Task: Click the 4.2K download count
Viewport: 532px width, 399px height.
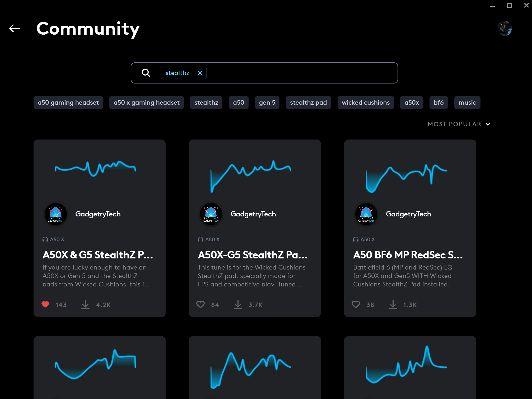Action: 103,305
